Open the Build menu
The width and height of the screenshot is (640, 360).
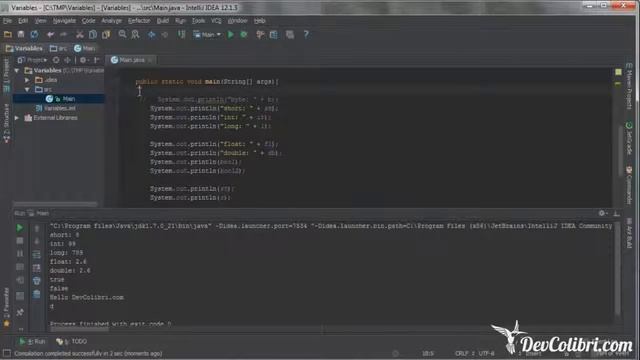pos(162,20)
